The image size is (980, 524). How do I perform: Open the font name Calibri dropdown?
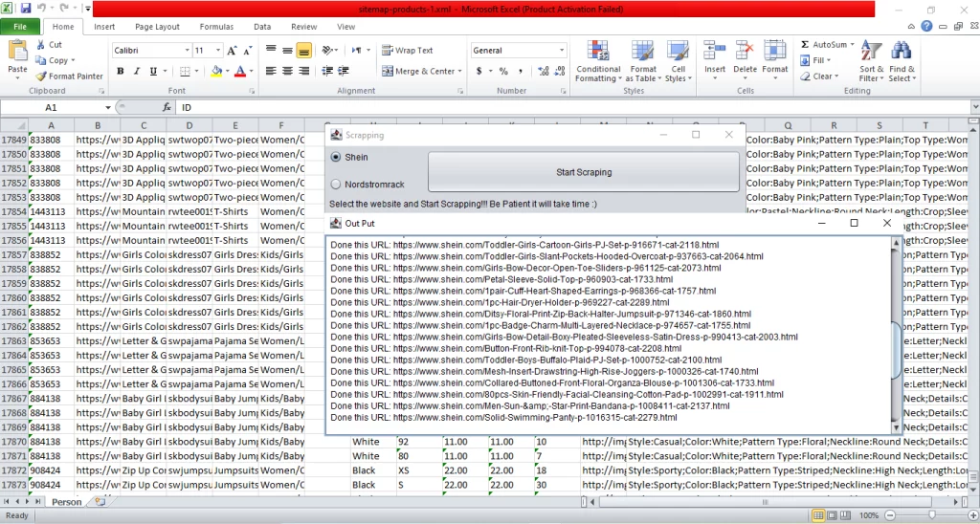click(187, 51)
